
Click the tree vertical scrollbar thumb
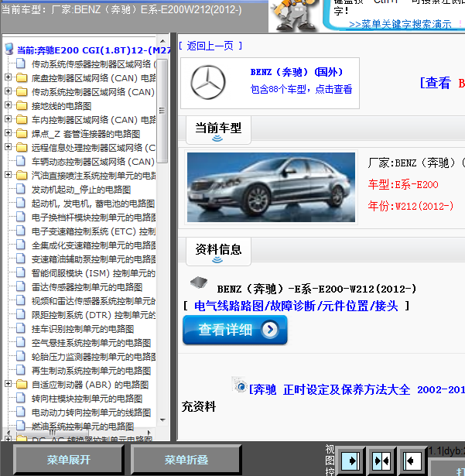(x=162, y=111)
